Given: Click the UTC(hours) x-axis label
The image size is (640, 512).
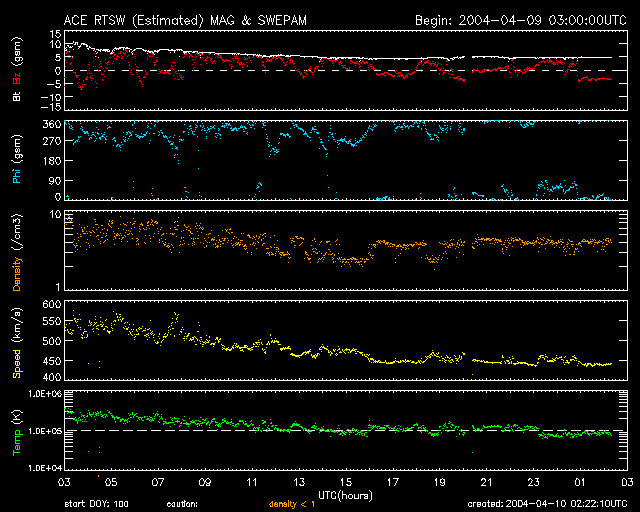Looking at the screenshot, I should coord(345,495).
